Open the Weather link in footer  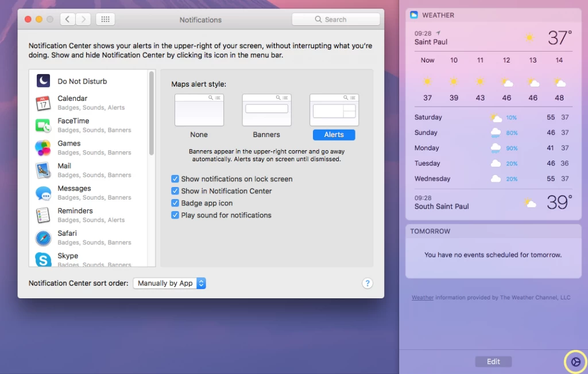coord(423,298)
